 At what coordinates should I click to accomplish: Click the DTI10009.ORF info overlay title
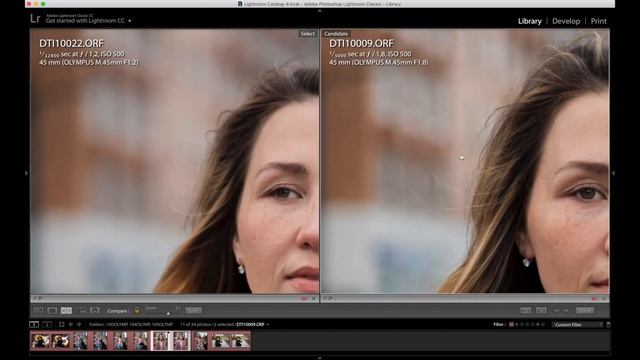coord(362,43)
